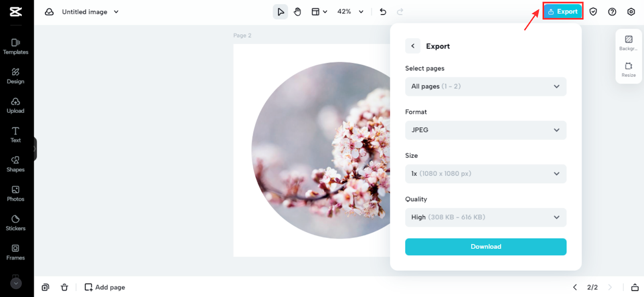Image resolution: width=644 pixels, height=297 pixels.
Task: Open the layout options dropdown
Action: [319, 12]
